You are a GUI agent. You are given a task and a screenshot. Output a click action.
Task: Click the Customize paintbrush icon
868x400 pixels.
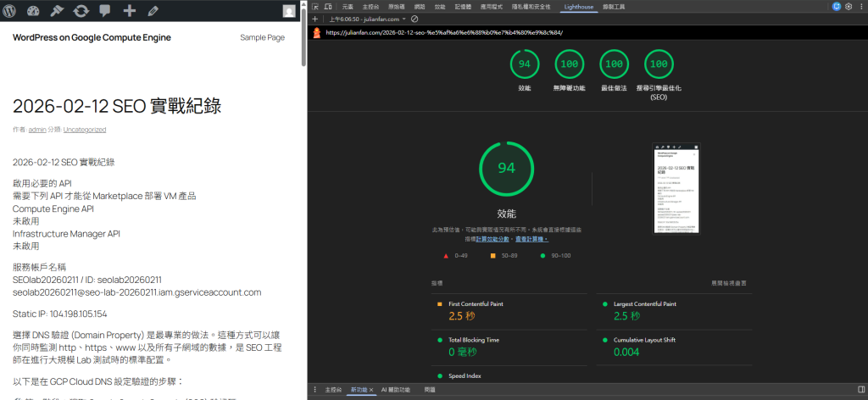[58, 11]
